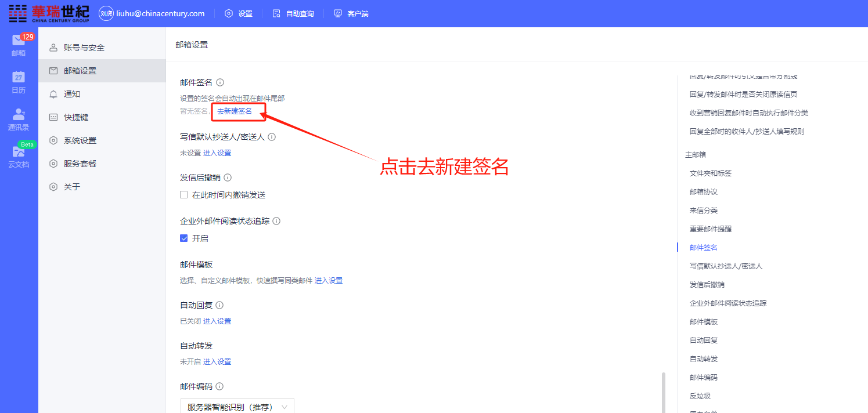Jump to 自动回复 in right outline

tap(704, 340)
